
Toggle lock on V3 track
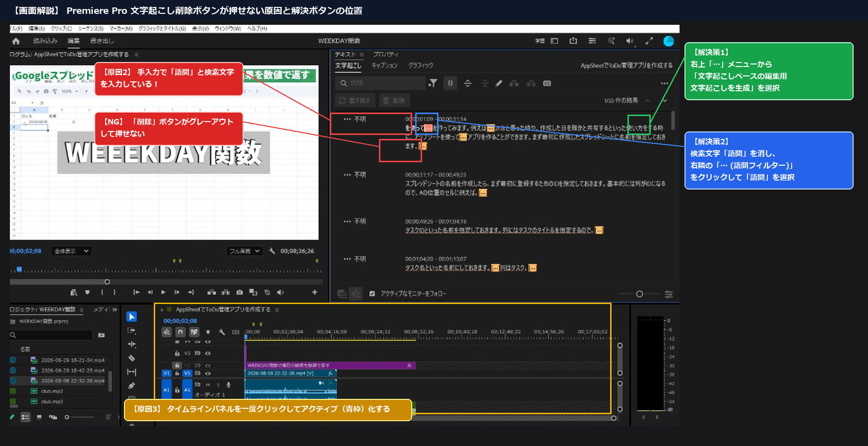[x=177, y=354]
